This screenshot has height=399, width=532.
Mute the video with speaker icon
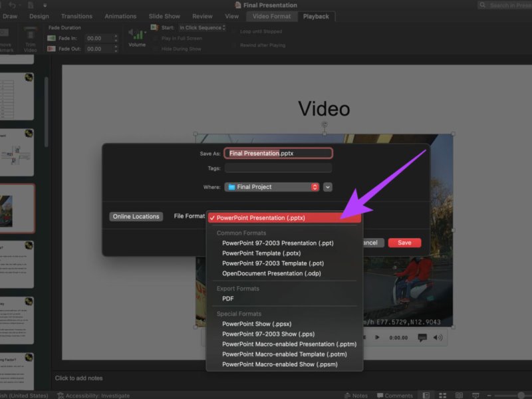coord(438,338)
